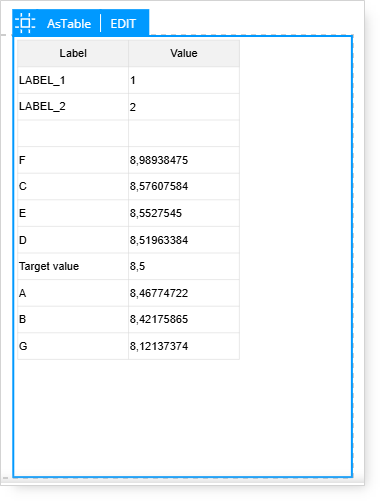Click the AsTable selection frame icon

[x=25, y=23]
